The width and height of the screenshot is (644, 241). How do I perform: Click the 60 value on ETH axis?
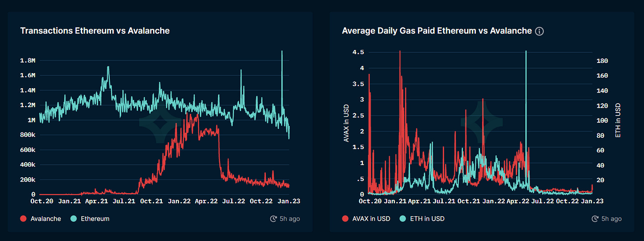click(x=601, y=151)
